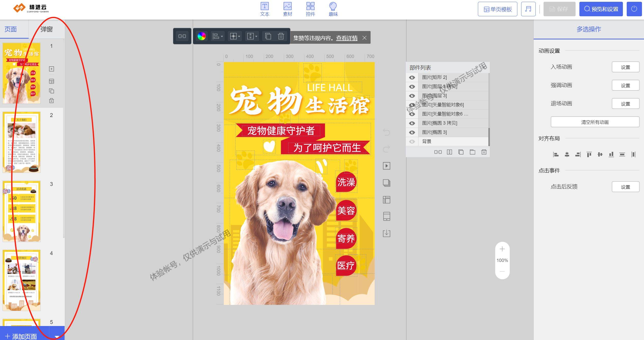Viewport: 644px width, 340px height.
Task: Click group icon at parts list bottom
Action: pos(438,152)
